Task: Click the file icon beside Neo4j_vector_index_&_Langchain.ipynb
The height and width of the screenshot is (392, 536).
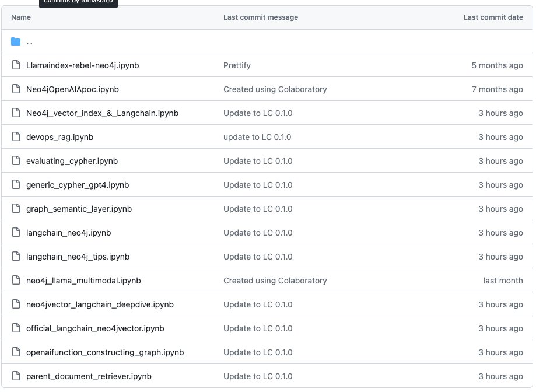Action: (x=16, y=113)
